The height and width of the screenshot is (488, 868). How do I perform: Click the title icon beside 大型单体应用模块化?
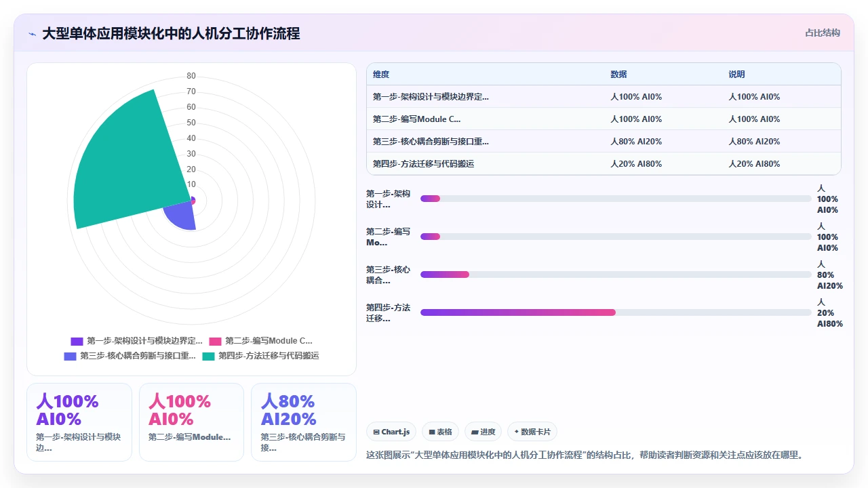coord(32,33)
